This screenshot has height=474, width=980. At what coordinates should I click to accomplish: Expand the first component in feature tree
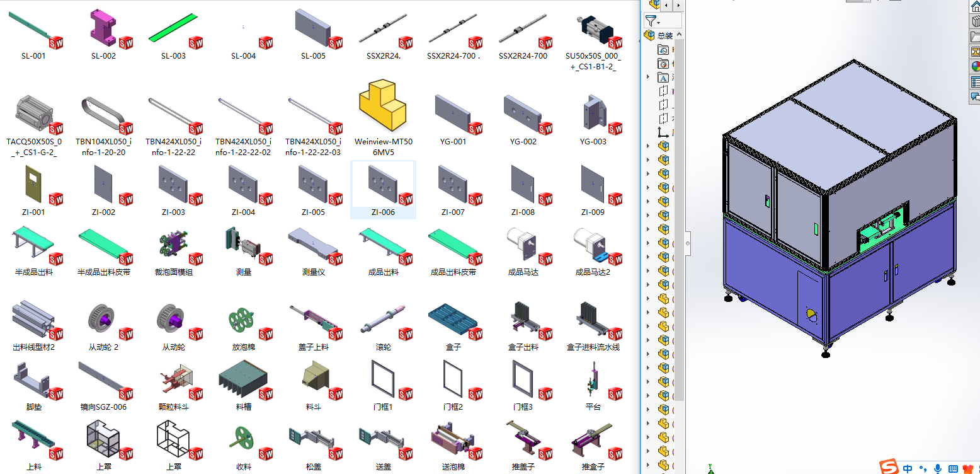pos(648,146)
